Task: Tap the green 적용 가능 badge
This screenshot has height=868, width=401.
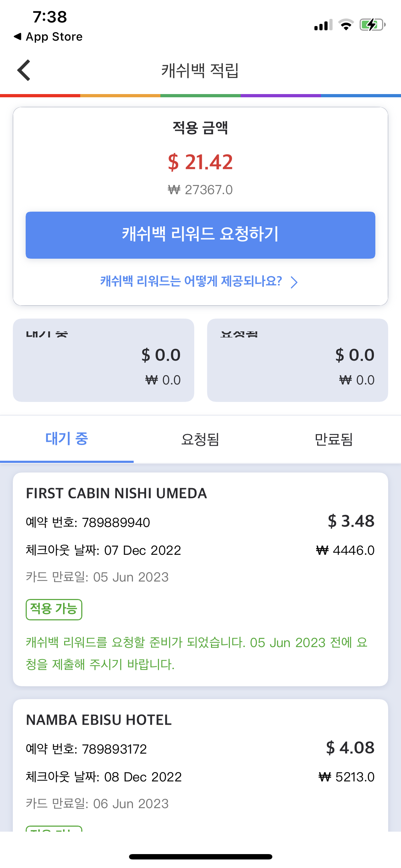Action: [x=54, y=609]
